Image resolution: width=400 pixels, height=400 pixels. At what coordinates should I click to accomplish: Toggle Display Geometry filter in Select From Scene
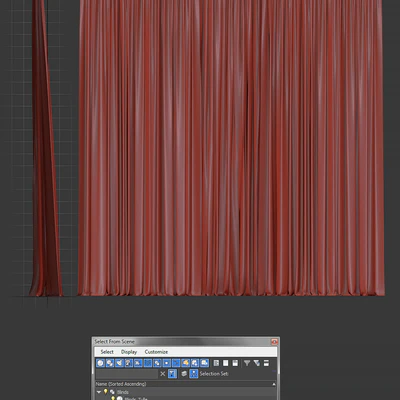click(x=100, y=363)
